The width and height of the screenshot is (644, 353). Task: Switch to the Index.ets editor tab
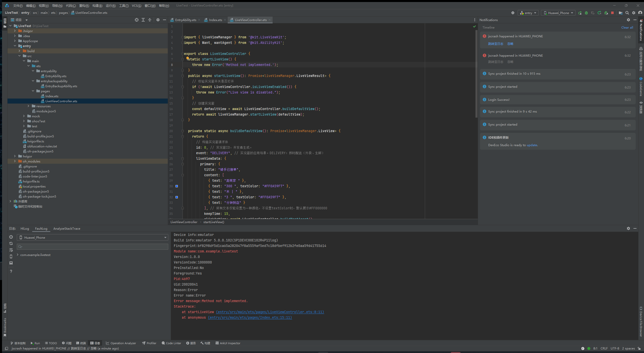[215, 20]
